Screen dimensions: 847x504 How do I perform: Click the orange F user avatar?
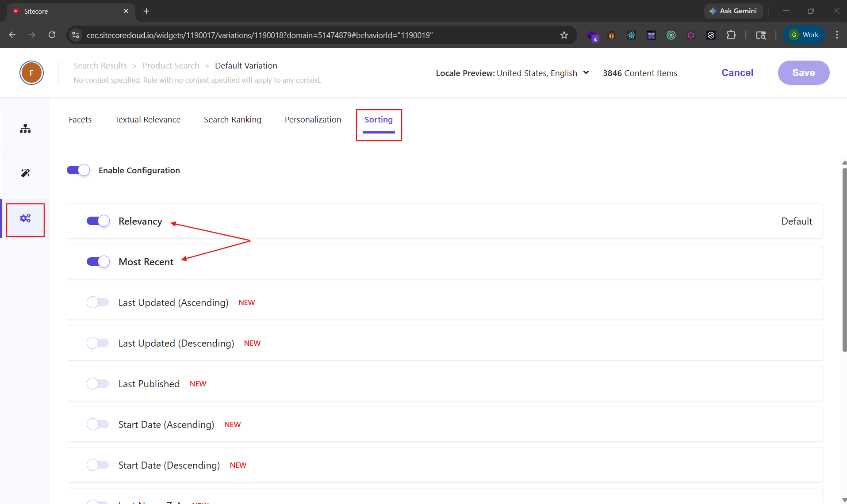31,73
